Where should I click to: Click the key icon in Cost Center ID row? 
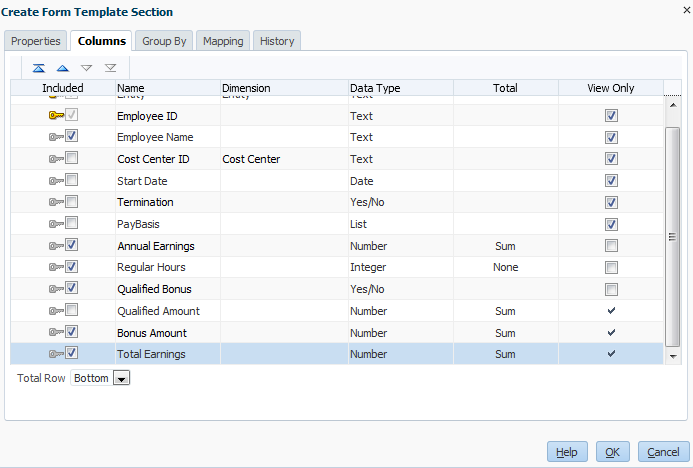coord(55,159)
